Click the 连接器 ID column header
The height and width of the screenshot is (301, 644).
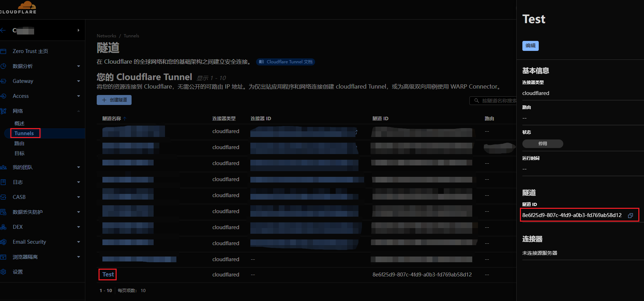click(x=261, y=118)
